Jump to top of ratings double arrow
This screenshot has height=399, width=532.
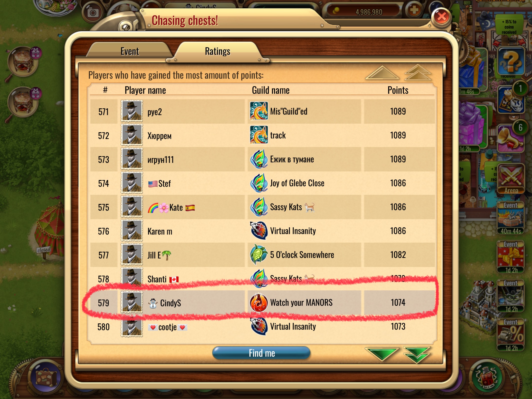point(418,72)
